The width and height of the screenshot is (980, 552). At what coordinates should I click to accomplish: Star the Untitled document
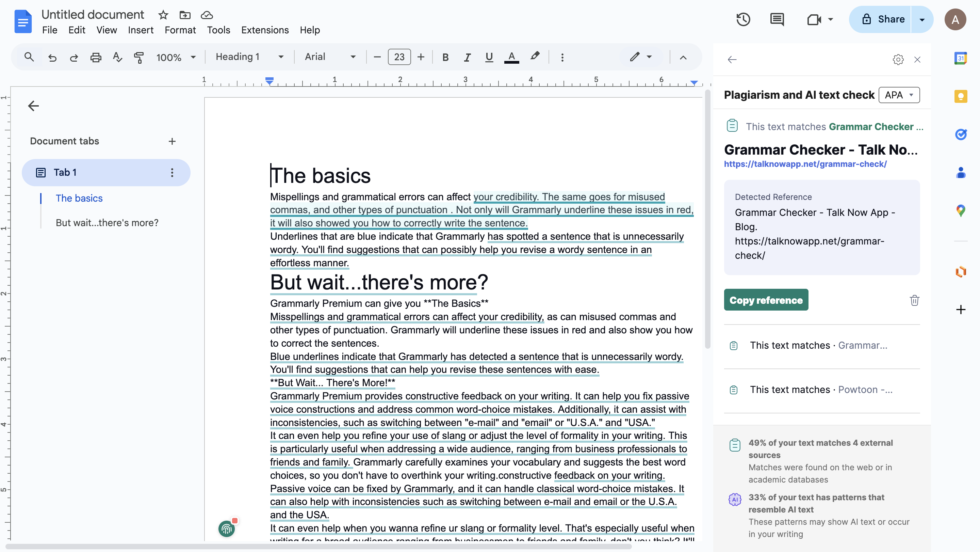[163, 15]
